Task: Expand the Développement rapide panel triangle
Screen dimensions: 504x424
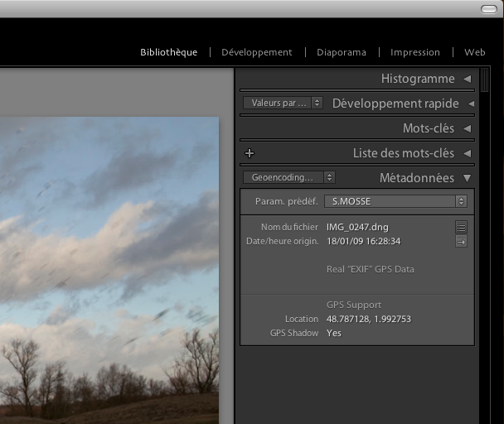Action: (x=470, y=104)
